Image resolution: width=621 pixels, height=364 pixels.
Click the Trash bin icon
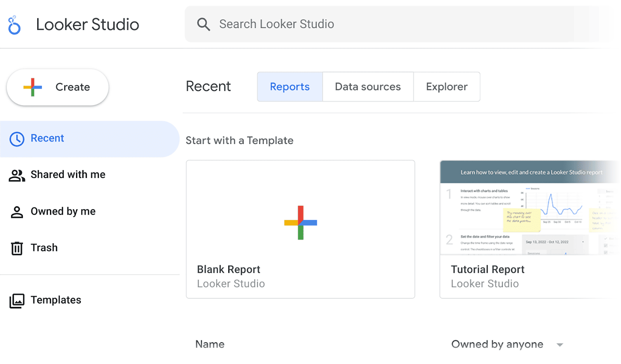click(x=17, y=248)
